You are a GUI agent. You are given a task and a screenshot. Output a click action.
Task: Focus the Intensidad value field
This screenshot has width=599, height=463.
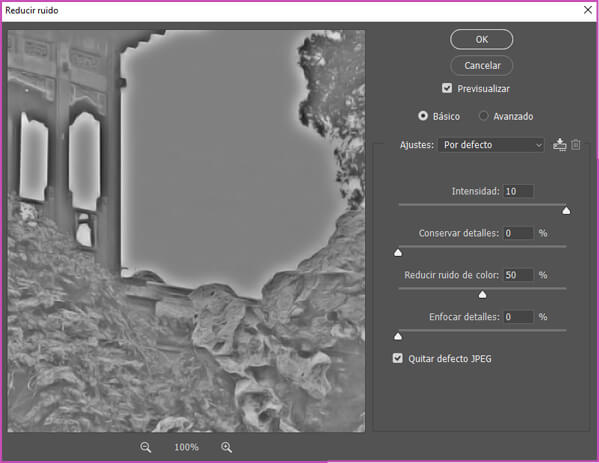coord(518,191)
